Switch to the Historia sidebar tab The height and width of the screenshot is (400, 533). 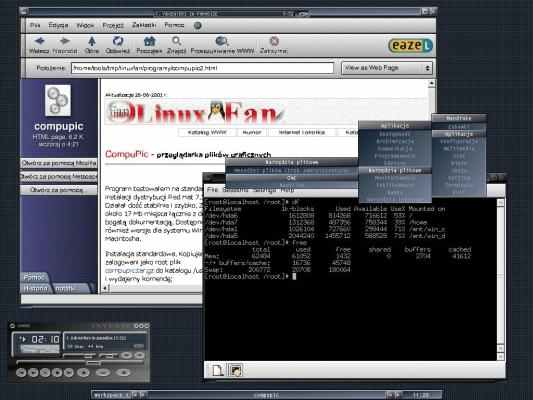(x=35, y=289)
